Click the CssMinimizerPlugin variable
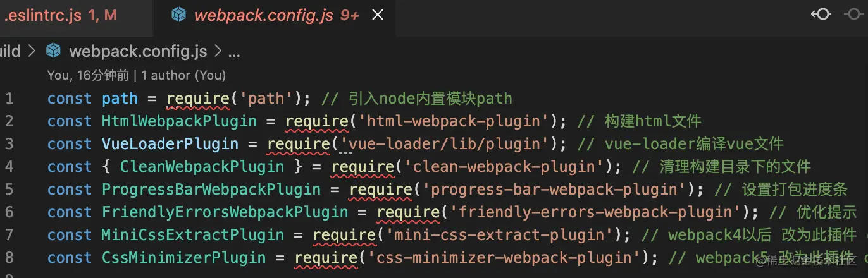The image size is (868, 278). tap(184, 258)
